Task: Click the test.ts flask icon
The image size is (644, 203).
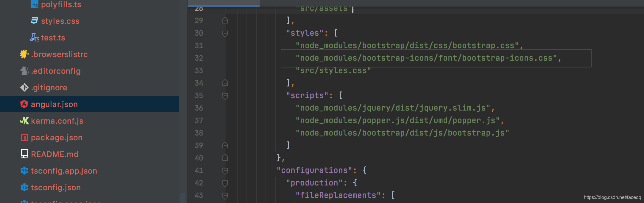Action: tap(35, 37)
